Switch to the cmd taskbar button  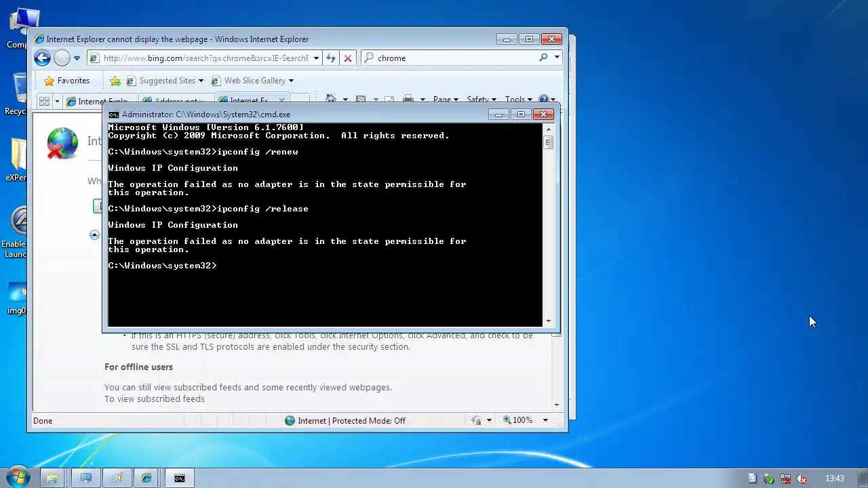tap(179, 478)
